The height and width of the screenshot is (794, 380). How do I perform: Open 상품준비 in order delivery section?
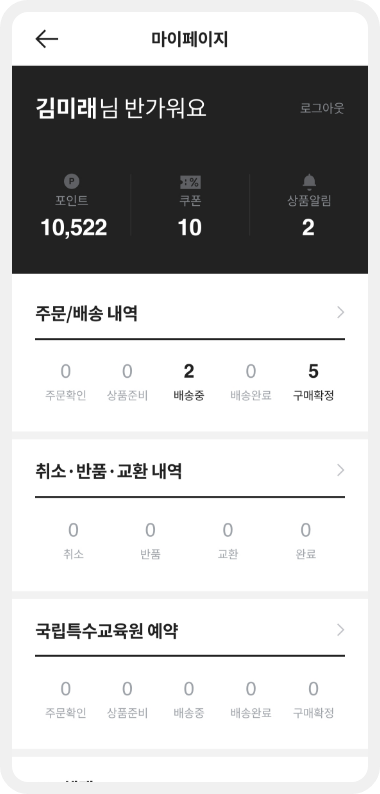coord(127,382)
